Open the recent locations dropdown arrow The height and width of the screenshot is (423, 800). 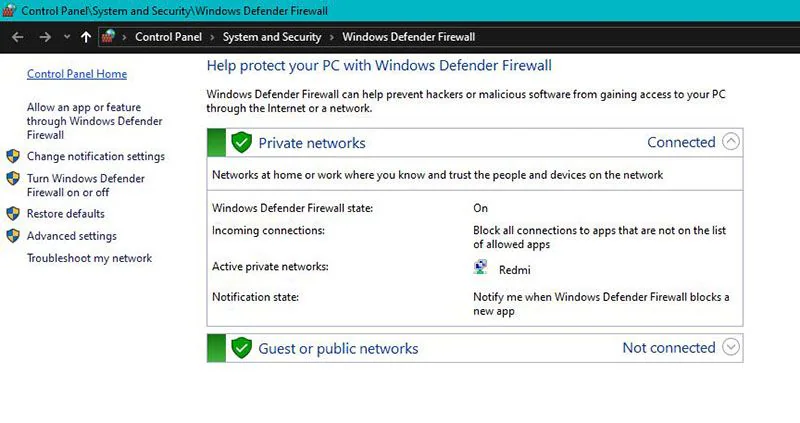[66, 37]
